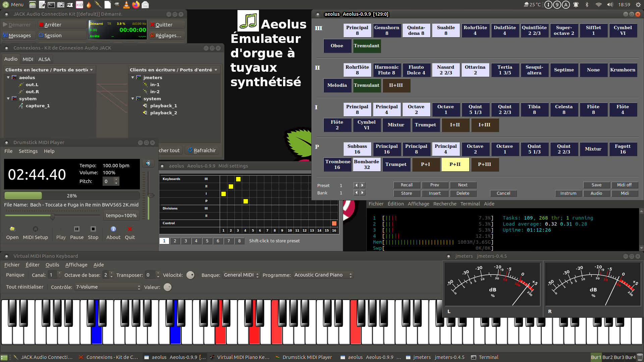This screenshot has width=644, height=362.
Task: Open the Banque General MIDI dropdown
Action: click(x=241, y=275)
